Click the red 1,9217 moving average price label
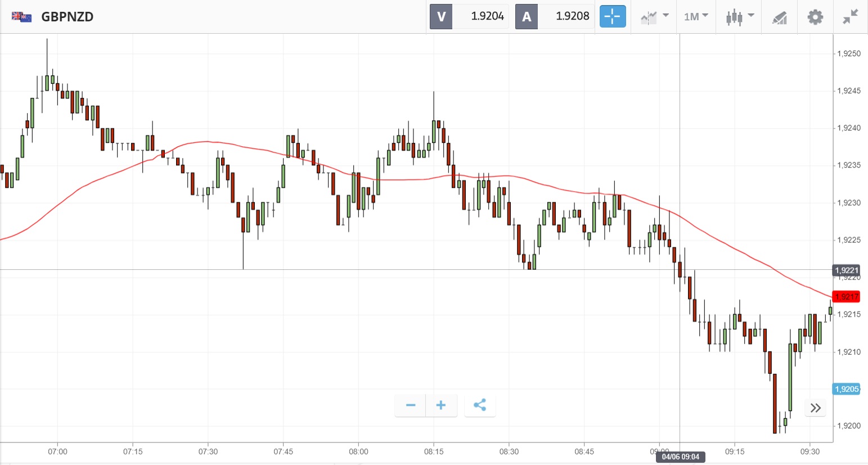Image resolution: width=868 pixels, height=465 pixels. click(x=847, y=296)
